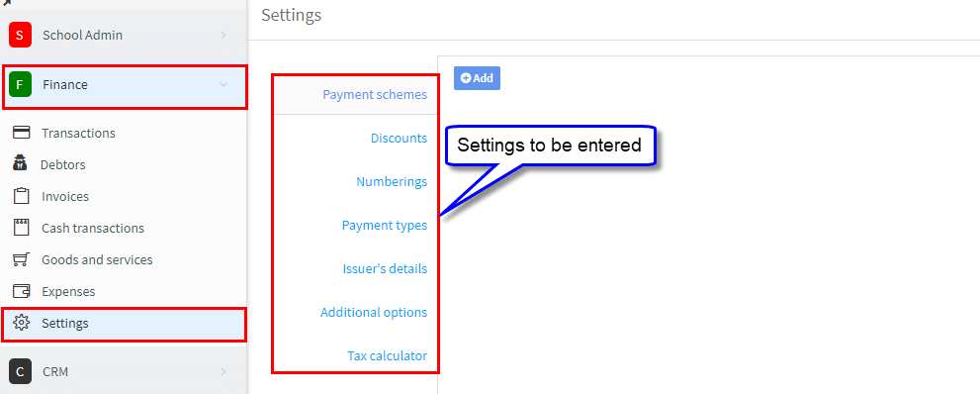Open the Discounts settings tab
The height and width of the screenshot is (394, 980).
[399, 139]
